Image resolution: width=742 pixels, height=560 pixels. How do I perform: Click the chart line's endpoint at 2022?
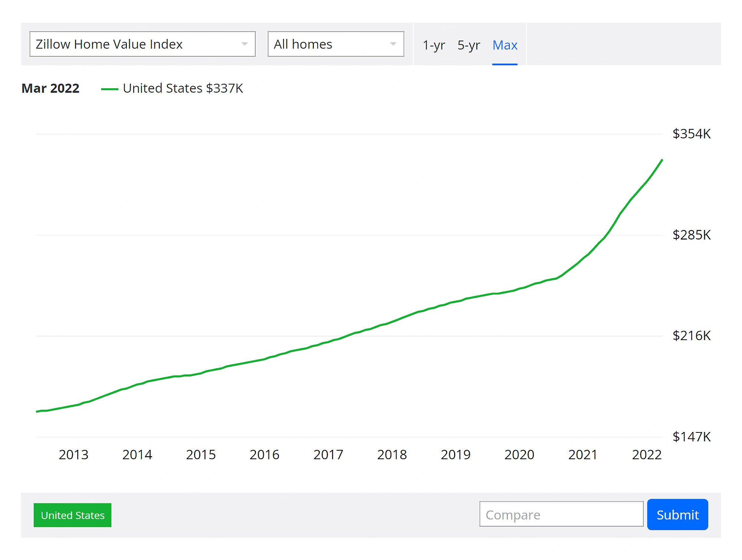click(662, 160)
